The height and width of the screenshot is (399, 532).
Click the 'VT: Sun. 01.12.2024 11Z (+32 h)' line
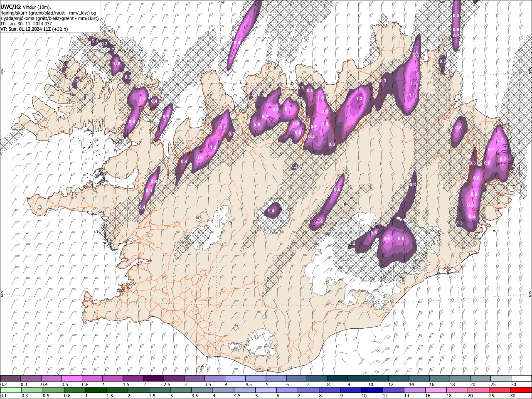[x=34, y=29]
